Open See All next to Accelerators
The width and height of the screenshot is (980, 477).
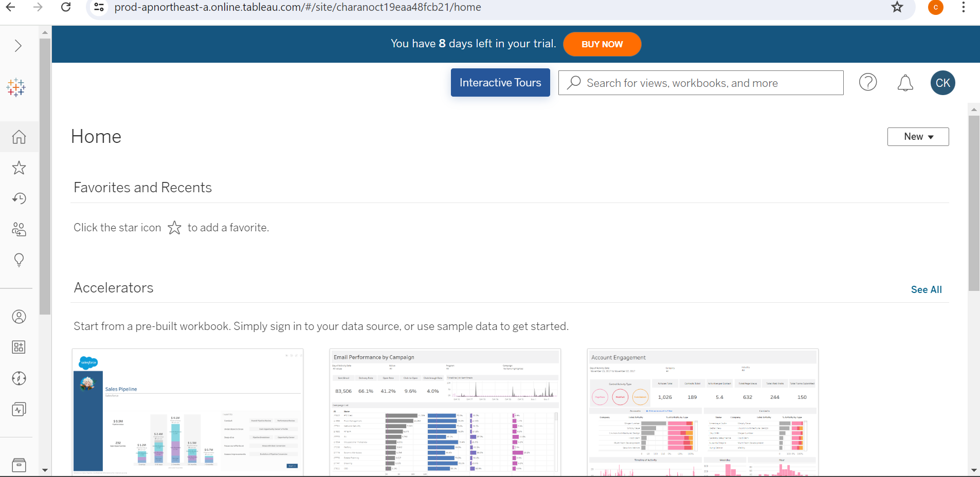(926, 289)
